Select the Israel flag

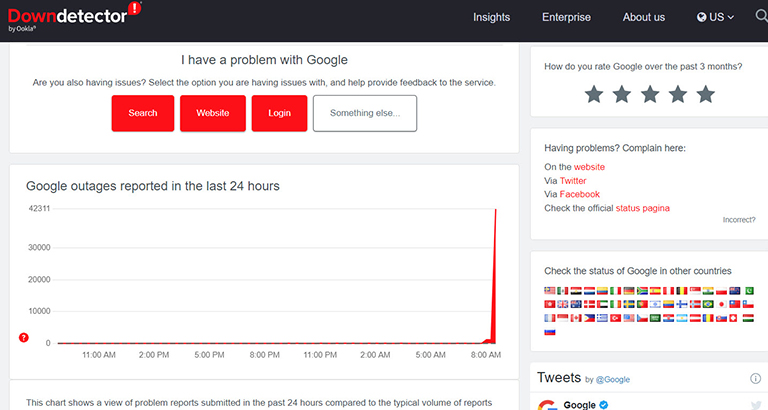(x=655, y=304)
